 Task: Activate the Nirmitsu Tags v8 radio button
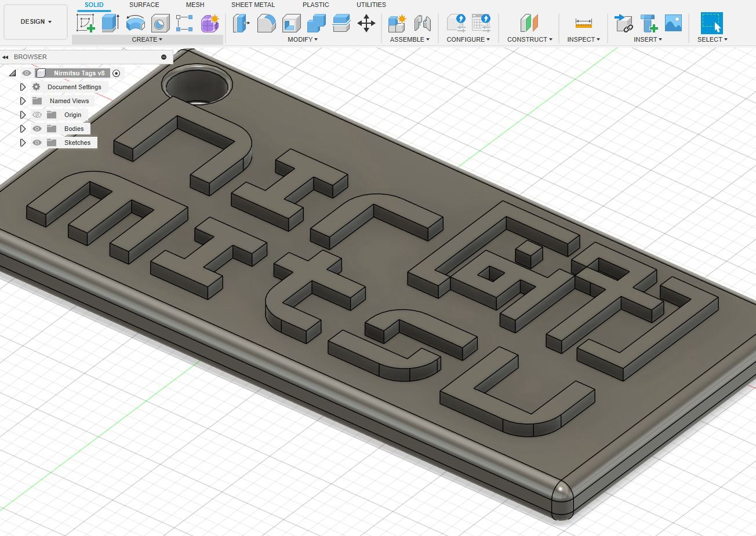[117, 73]
